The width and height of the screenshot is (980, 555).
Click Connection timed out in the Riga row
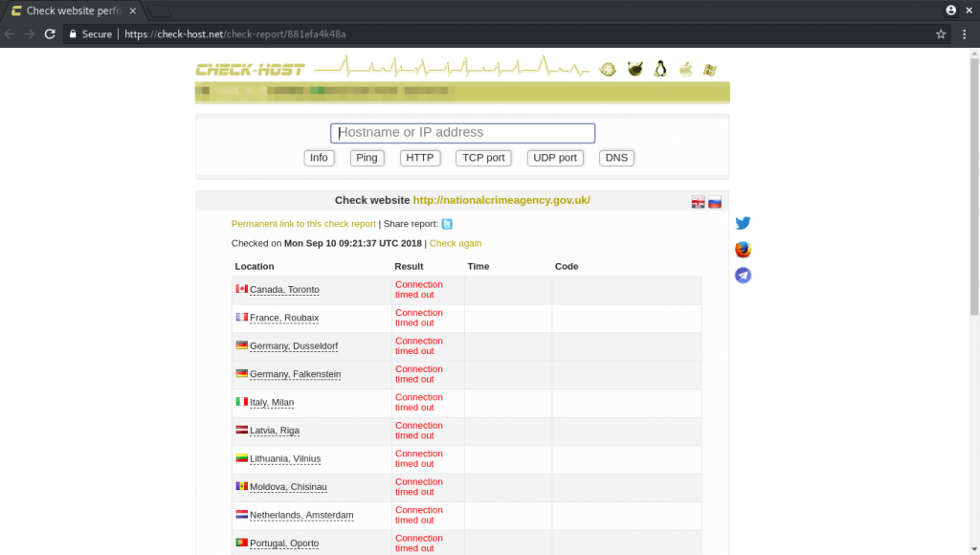point(419,430)
